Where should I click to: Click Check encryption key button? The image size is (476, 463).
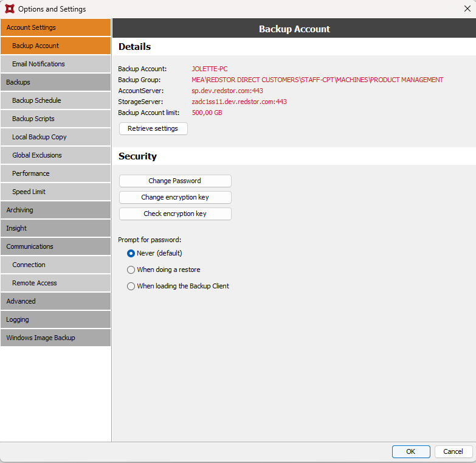pyautogui.click(x=175, y=214)
